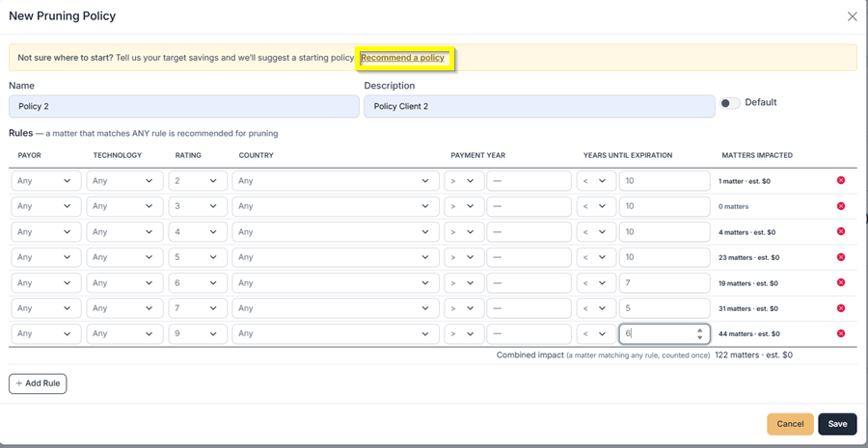Click the MATTERS IMPACTED column header
Image resolution: width=868 pixels, height=448 pixels.
coord(757,155)
